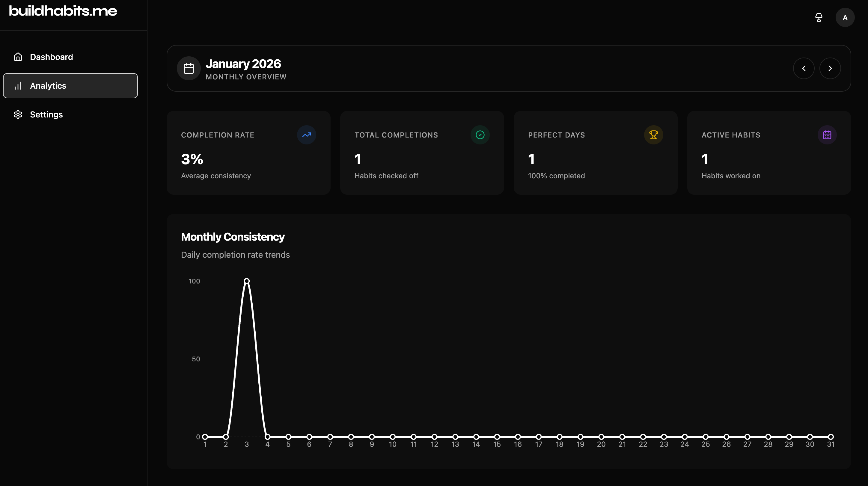Advance to the next month
The height and width of the screenshot is (486, 868).
[x=830, y=68]
